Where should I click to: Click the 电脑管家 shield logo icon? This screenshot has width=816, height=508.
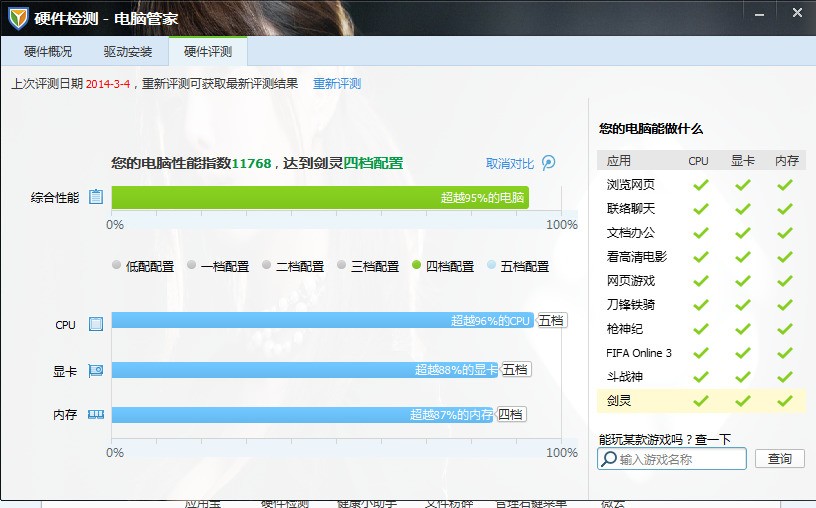tap(18, 18)
